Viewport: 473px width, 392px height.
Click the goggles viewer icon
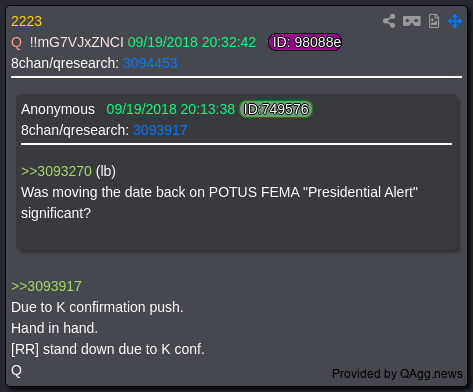coord(412,21)
